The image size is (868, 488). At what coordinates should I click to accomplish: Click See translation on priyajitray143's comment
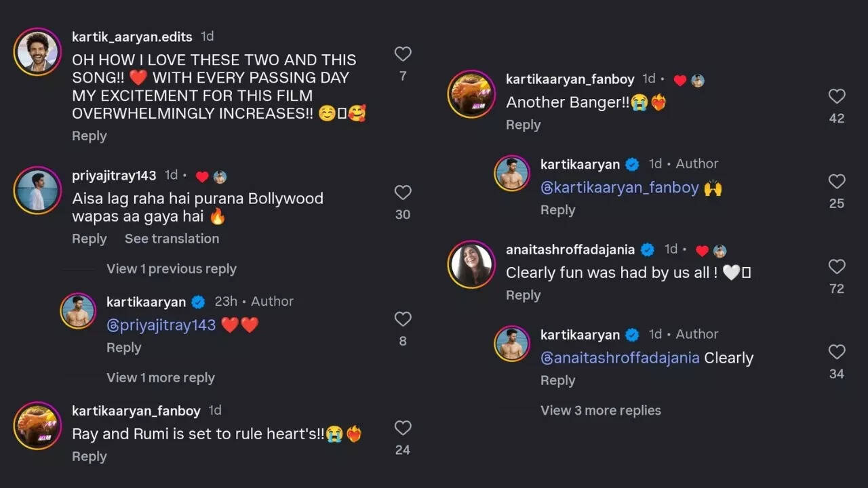point(172,239)
